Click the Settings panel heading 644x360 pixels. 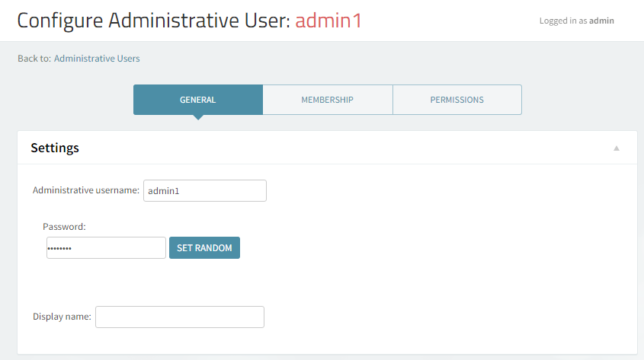tap(55, 148)
